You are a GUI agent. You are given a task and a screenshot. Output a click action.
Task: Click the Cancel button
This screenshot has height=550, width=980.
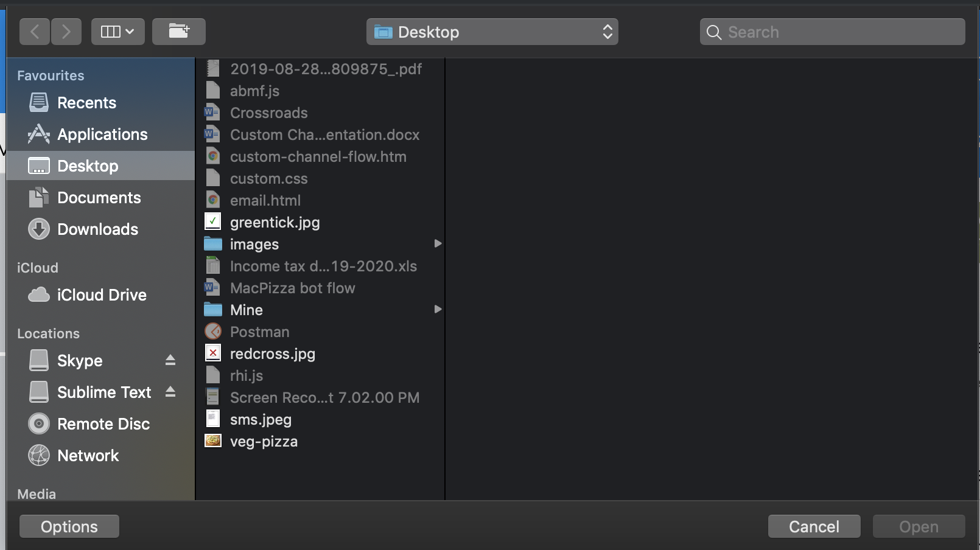click(x=814, y=526)
